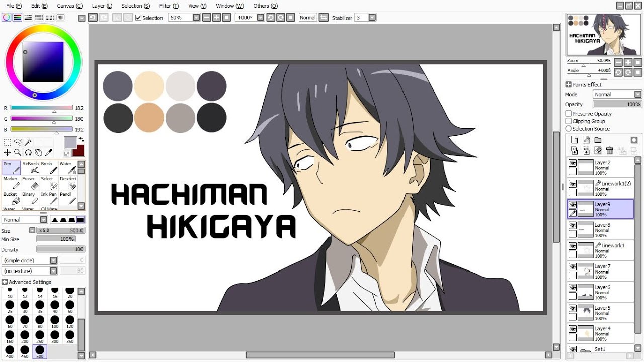Select the Pencil tool
This screenshot has width=644, height=362.
(x=68, y=198)
